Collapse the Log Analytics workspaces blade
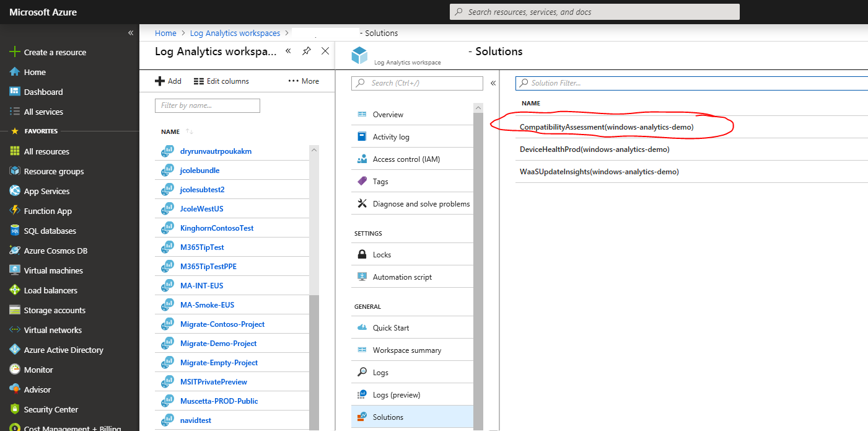The height and width of the screenshot is (431, 868). [288, 51]
